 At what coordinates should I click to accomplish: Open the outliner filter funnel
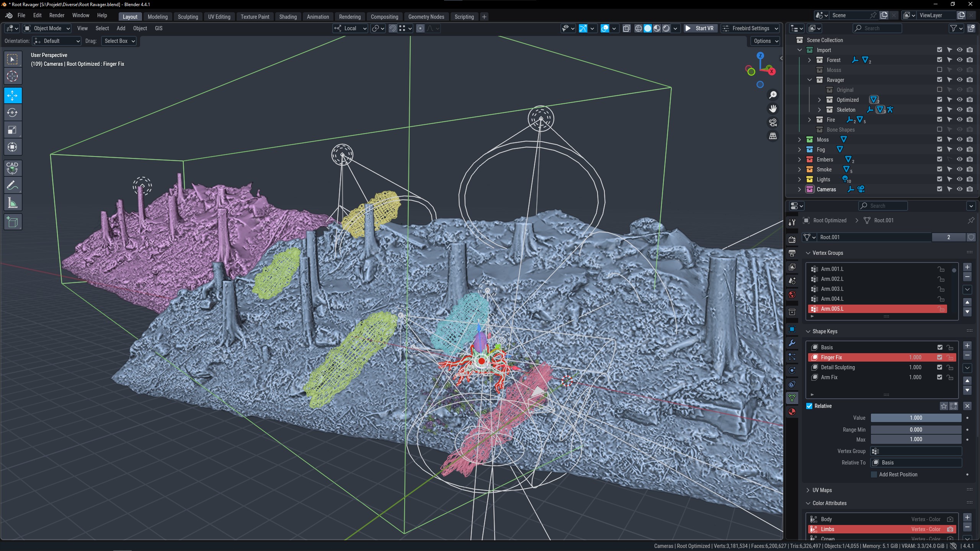click(x=954, y=28)
